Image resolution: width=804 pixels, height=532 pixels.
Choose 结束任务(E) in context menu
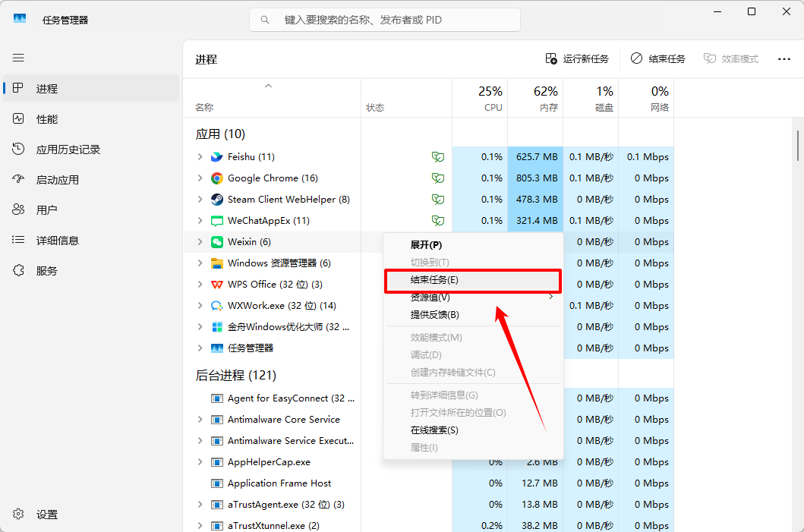point(473,280)
